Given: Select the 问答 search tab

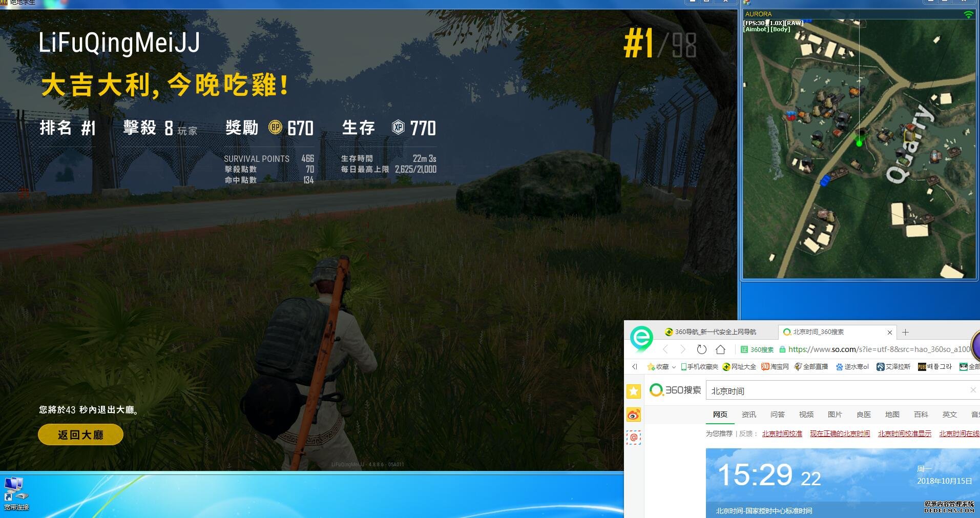Looking at the screenshot, I should pyautogui.click(x=777, y=415).
